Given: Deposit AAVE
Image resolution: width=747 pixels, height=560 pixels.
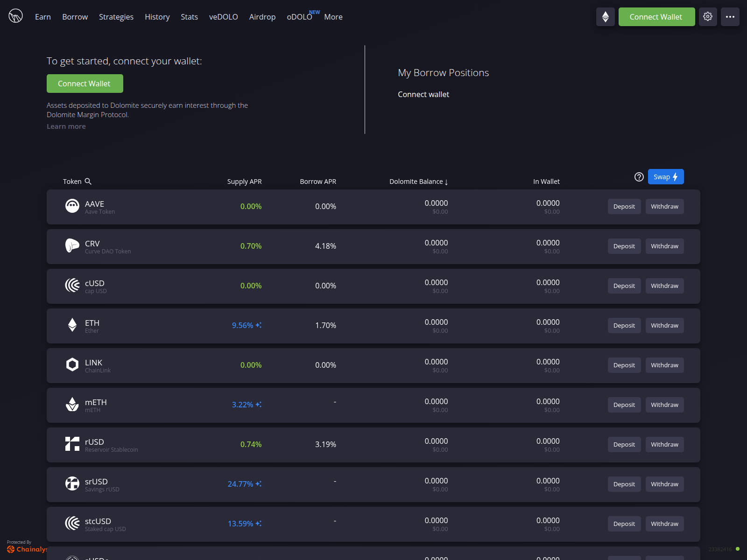Looking at the screenshot, I should tap(624, 206).
